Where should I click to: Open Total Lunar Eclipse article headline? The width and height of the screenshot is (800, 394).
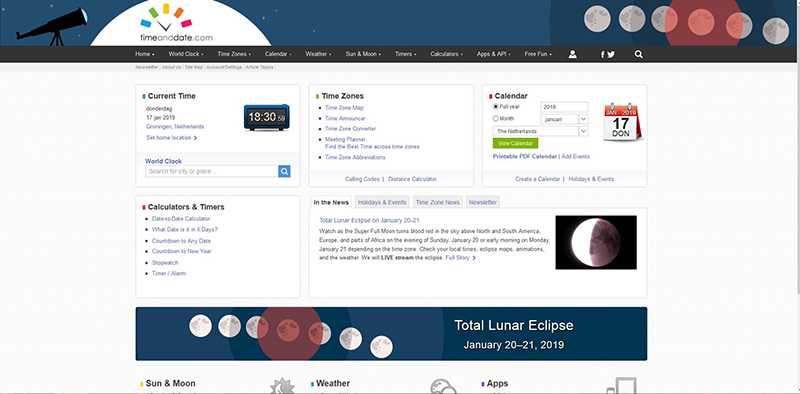pyautogui.click(x=369, y=220)
